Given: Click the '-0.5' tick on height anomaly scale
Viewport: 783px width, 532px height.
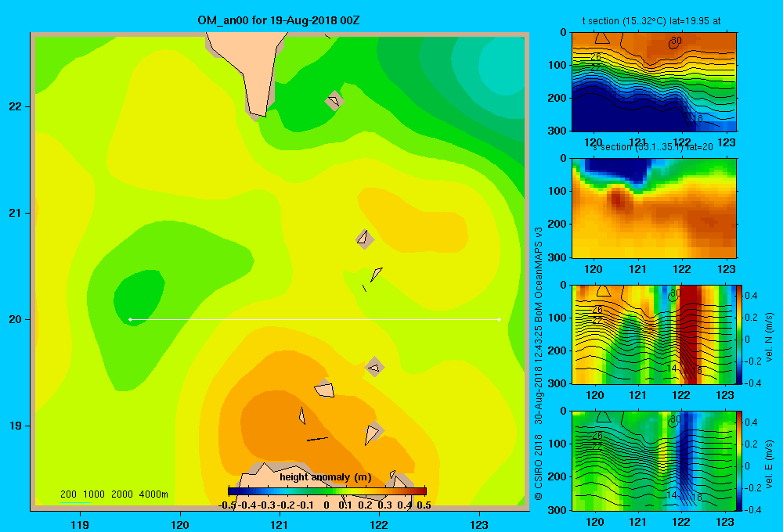Looking at the screenshot, I should [227, 505].
